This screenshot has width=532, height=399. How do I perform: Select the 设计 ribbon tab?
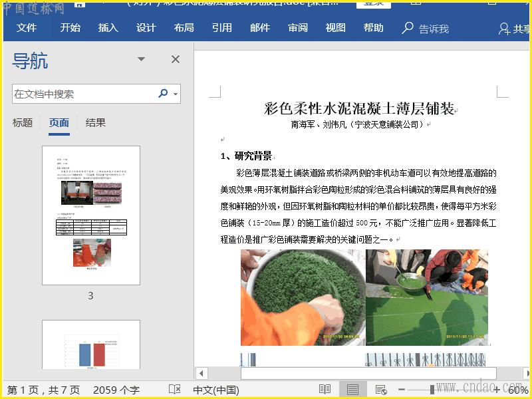coord(146,28)
